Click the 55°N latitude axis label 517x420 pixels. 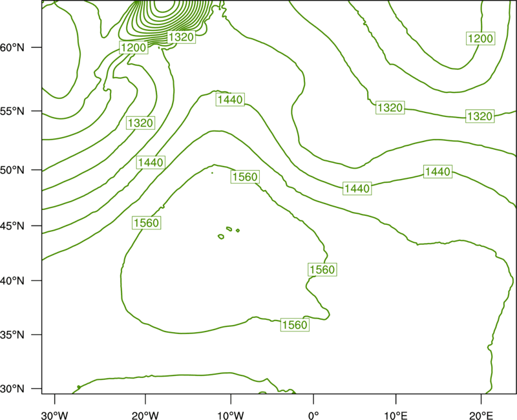point(12,111)
